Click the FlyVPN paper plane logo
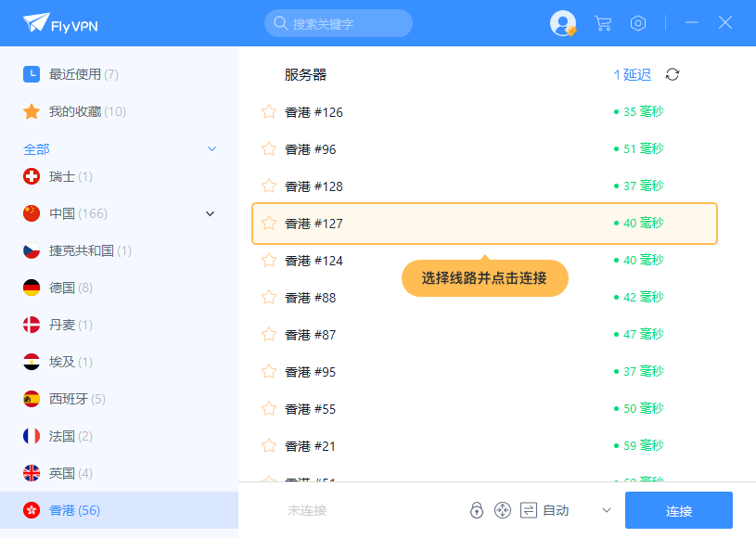The width and height of the screenshot is (756, 538). coord(36,22)
